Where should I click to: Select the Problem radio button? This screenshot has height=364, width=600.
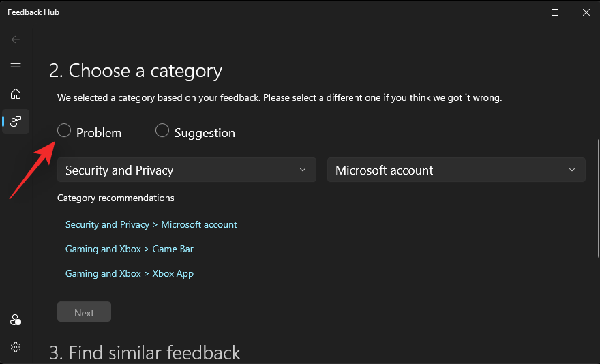pos(64,131)
